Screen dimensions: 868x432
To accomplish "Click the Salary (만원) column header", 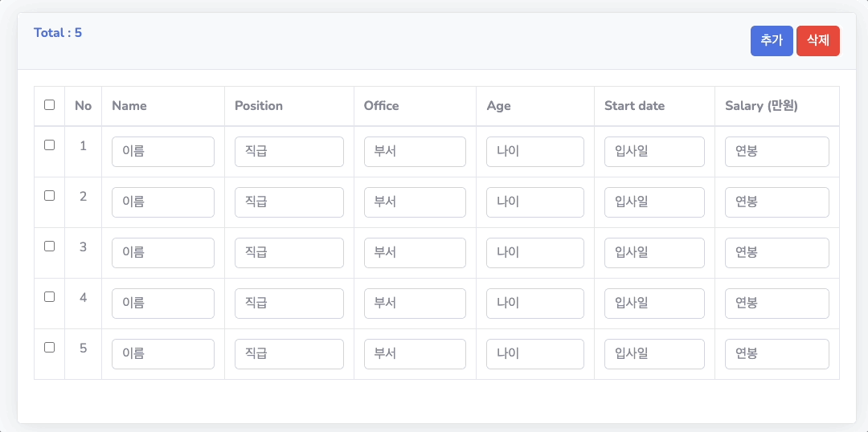I will 761,106.
